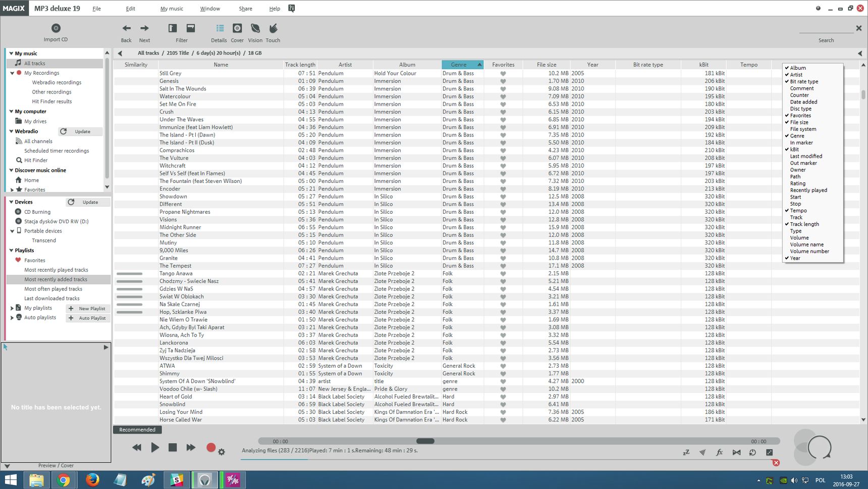Click the help question mark icon
The height and width of the screenshot is (489, 868).
[x=292, y=8]
